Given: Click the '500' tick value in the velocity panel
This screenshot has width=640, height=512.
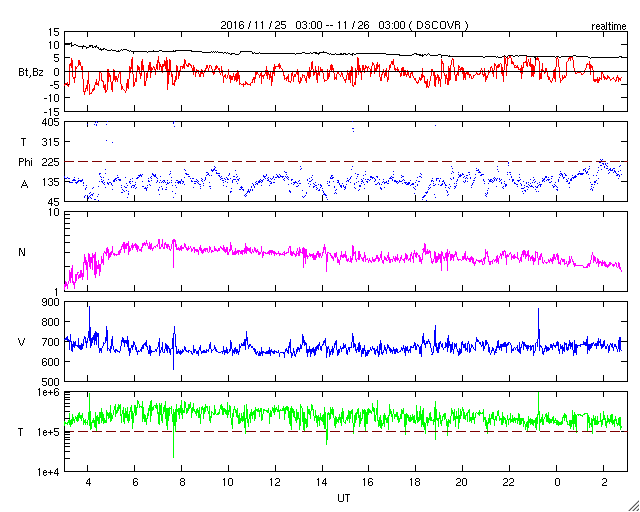Looking at the screenshot, I should click(x=52, y=382).
